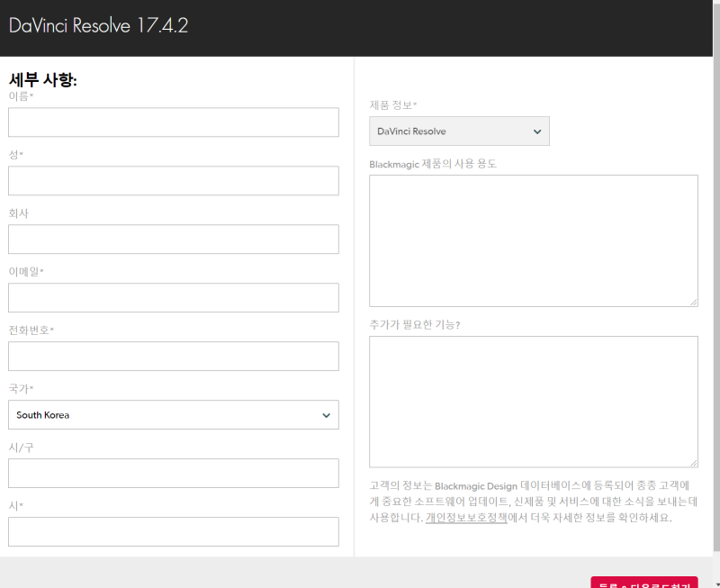Open the 개인정보보호정책 privacy policy link

point(466,518)
